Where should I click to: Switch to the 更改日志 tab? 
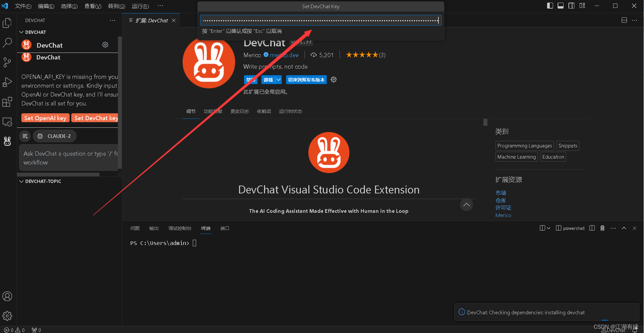[x=240, y=111]
